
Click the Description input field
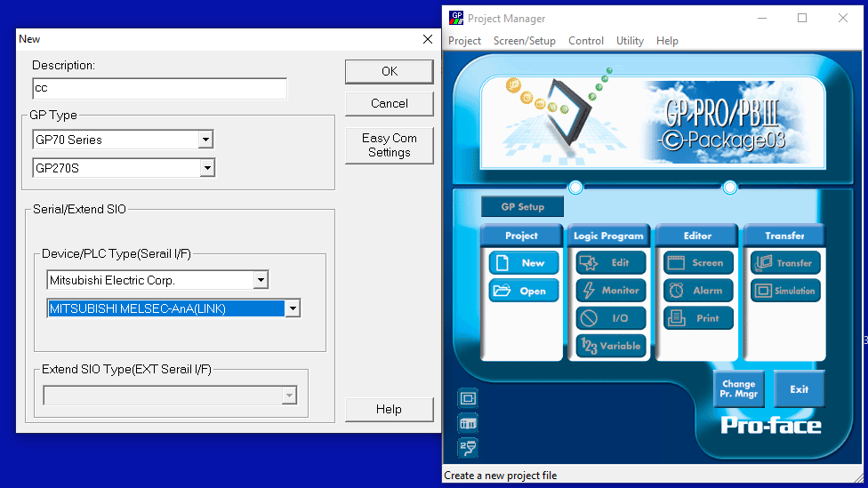click(x=159, y=88)
